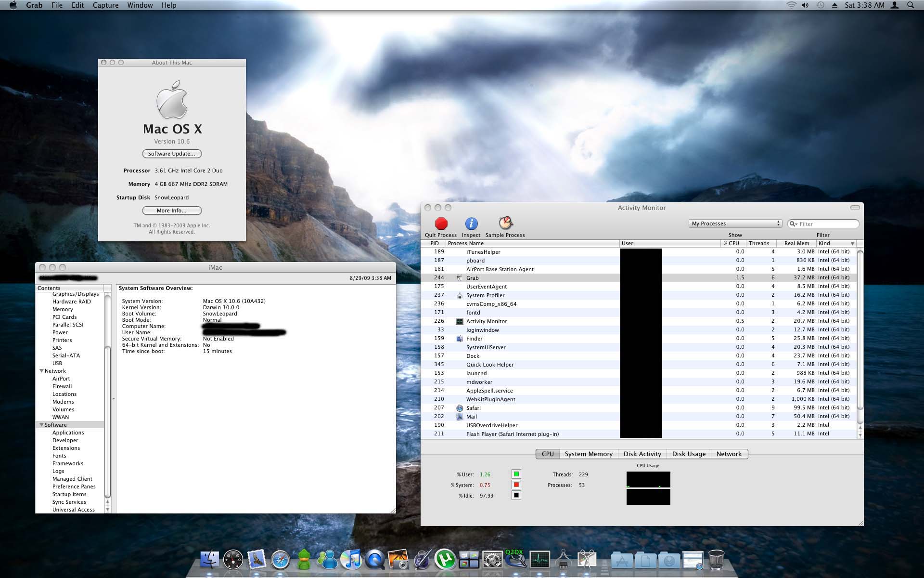924x578 pixels.
Task: Launch Safari from the Dock
Action: tap(281, 560)
